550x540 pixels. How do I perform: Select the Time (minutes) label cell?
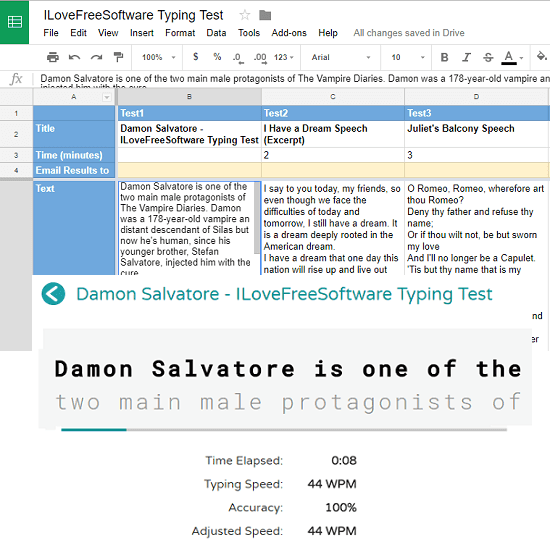74,155
